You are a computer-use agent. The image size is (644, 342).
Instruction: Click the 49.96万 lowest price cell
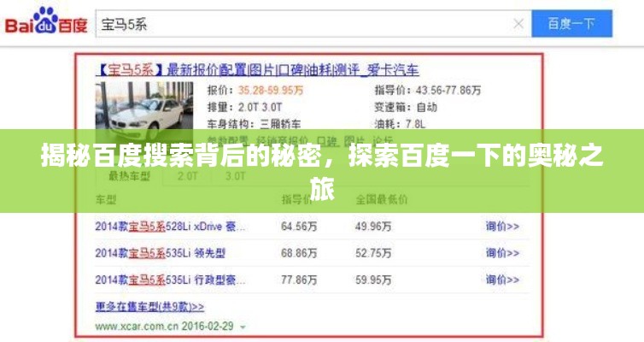(373, 226)
